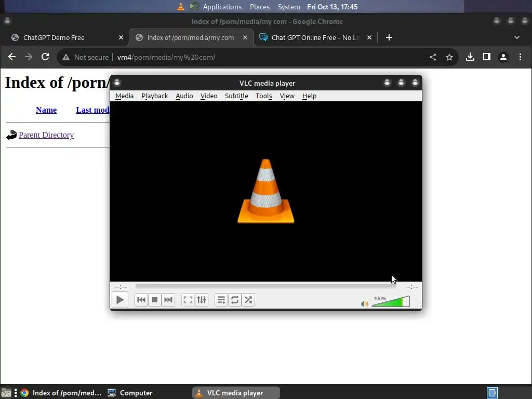Click workspace switcher in bottom panel
The image size is (532, 399).
pyautogui.click(x=492, y=393)
